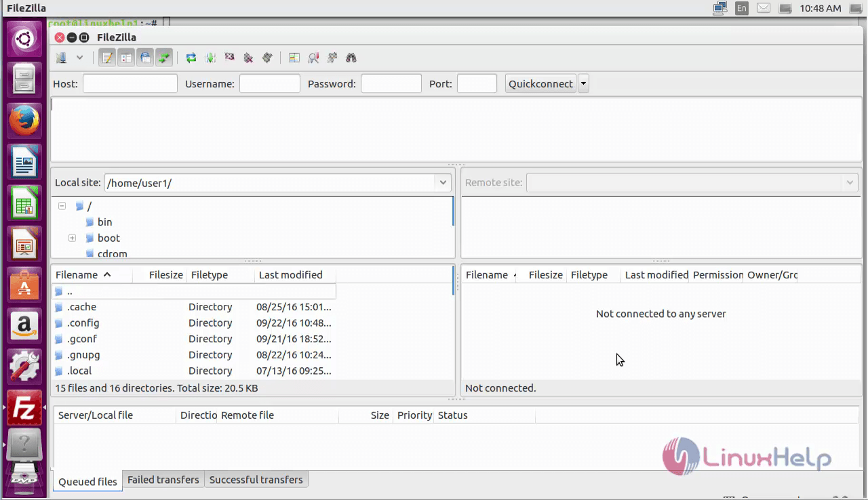Open the En keyboard layout indicator
The image size is (868, 500).
pos(742,8)
